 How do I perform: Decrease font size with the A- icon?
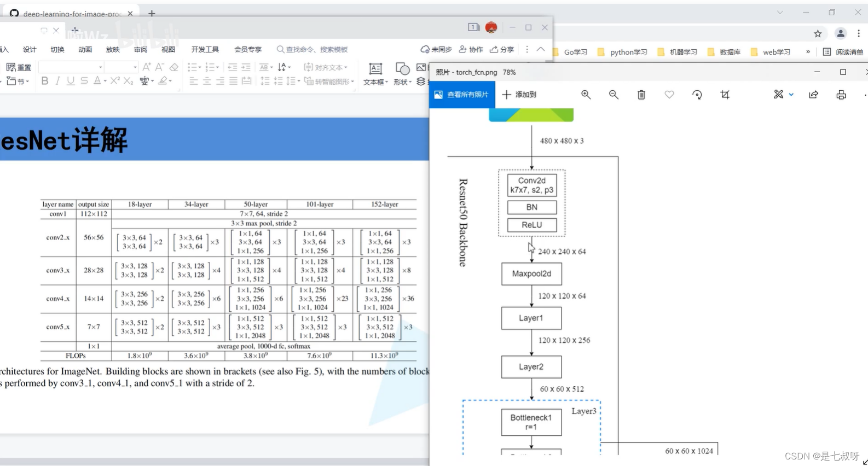tap(160, 67)
